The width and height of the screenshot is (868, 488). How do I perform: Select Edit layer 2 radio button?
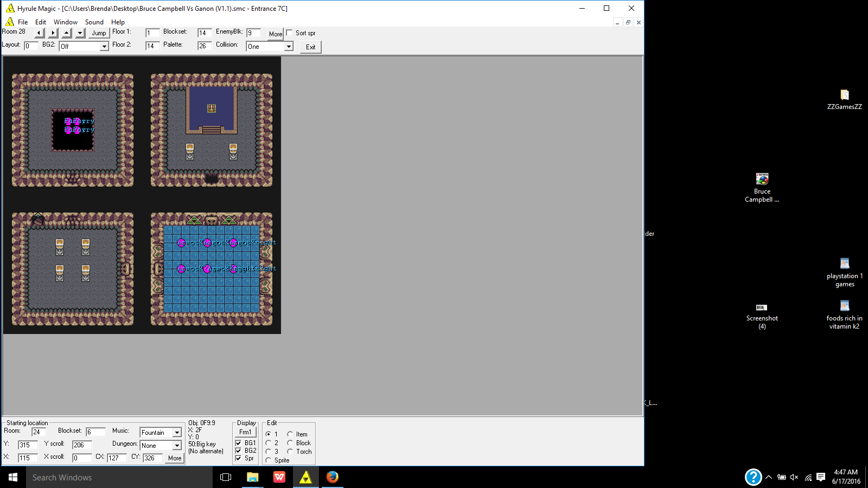[268, 443]
